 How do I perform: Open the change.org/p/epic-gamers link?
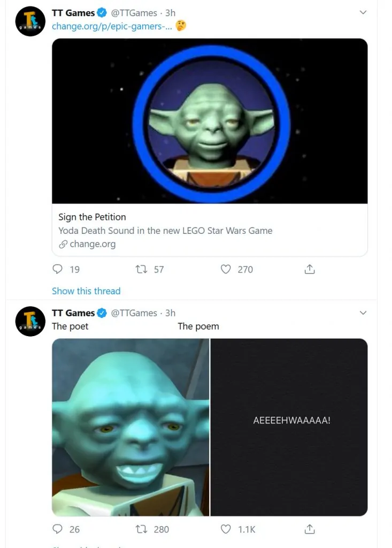pyautogui.click(x=111, y=26)
